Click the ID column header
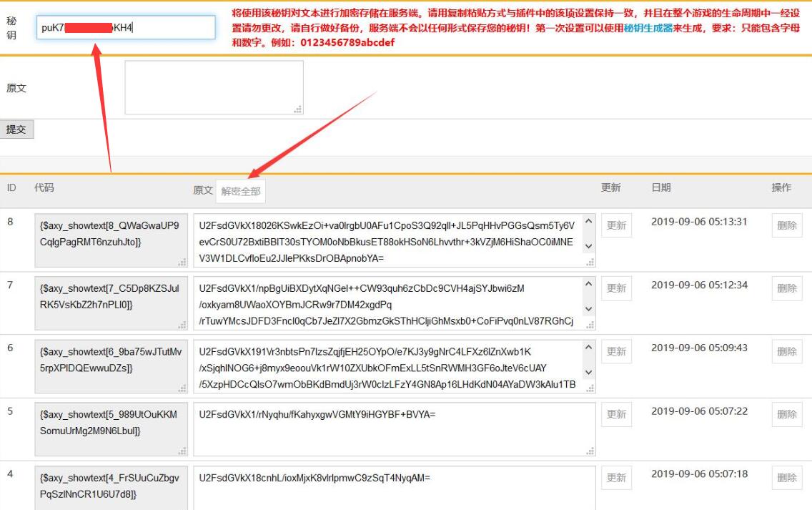 click(11, 187)
